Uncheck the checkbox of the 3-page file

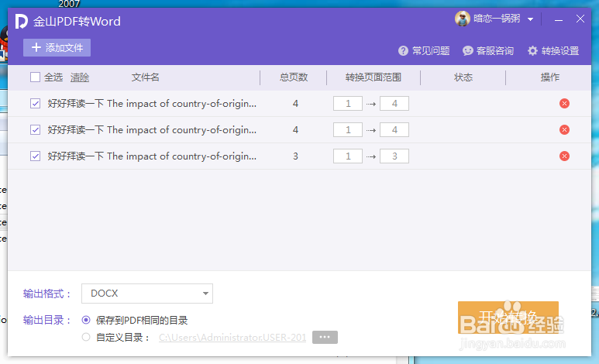(x=35, y=156)
